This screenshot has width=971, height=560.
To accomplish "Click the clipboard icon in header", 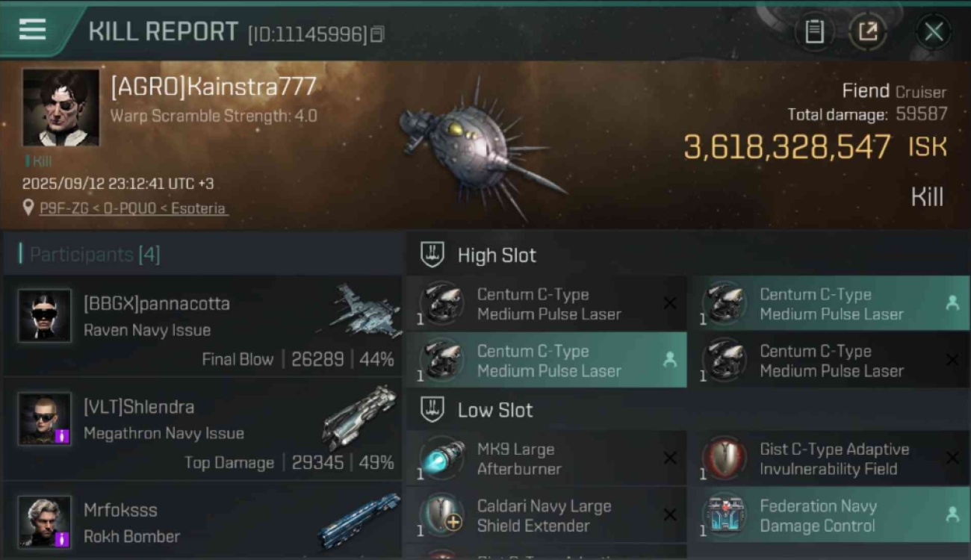I will click(814, 31).
